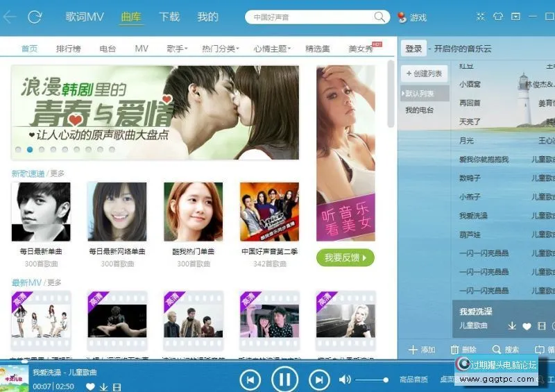Image resolution: width=555 pixels, height=392 pixels.
Task: Download the song from the bottom player bar
Action: coord(103,386)
